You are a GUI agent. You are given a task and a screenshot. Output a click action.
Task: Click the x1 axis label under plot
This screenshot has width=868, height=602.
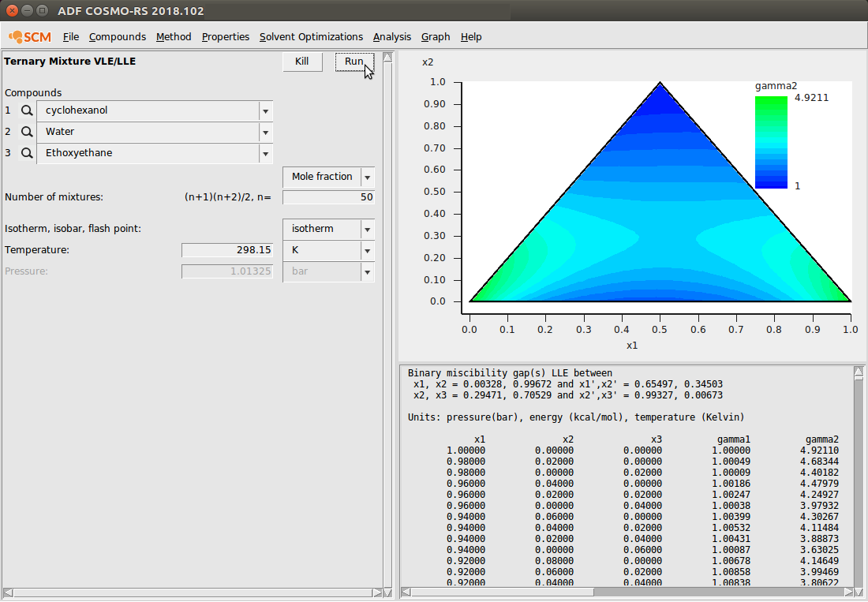click(x=631, y=346)
